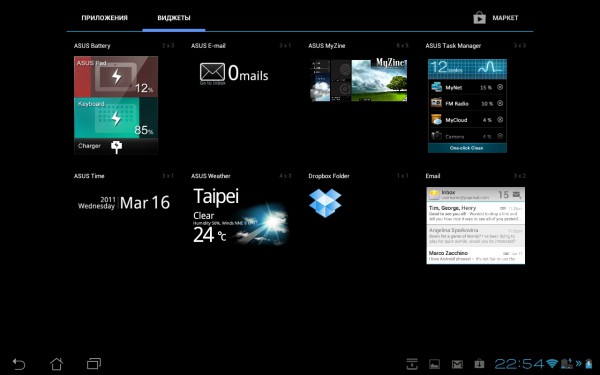The image size is (600, 375).
Task: Select the Dropbox box icon
Action: [x=325, y=203]
